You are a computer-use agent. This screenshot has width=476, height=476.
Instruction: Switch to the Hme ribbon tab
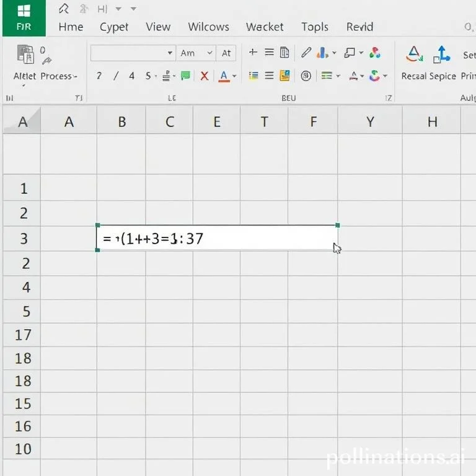point(71,27)
